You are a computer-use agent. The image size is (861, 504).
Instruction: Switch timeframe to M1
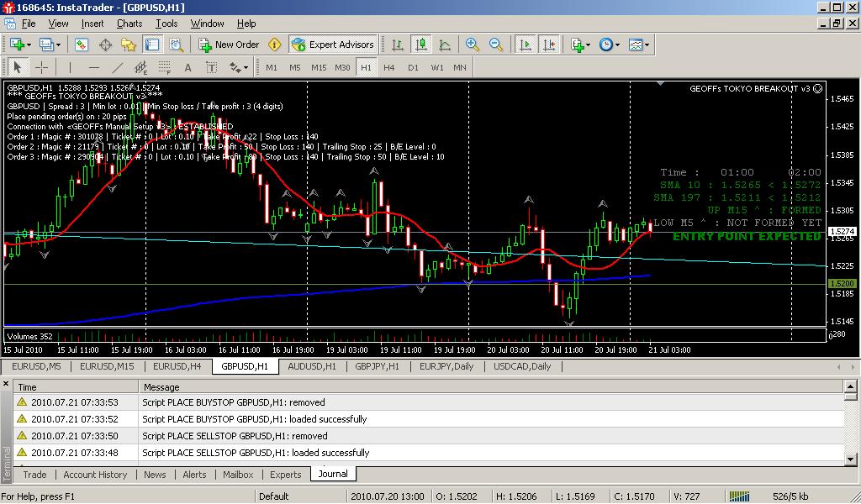[272, 67]
